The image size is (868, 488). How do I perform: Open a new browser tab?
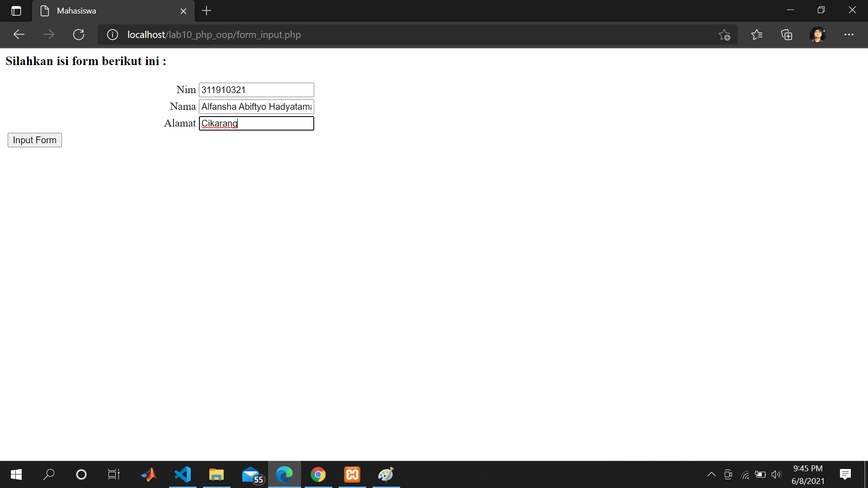click(206, 11)
